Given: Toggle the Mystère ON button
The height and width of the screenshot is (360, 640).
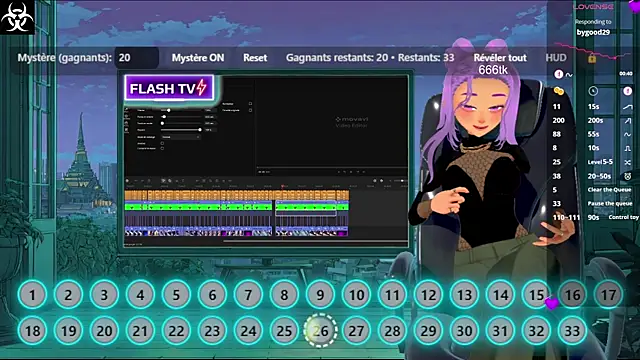Looking at the screenshot, I should [198, 58].
